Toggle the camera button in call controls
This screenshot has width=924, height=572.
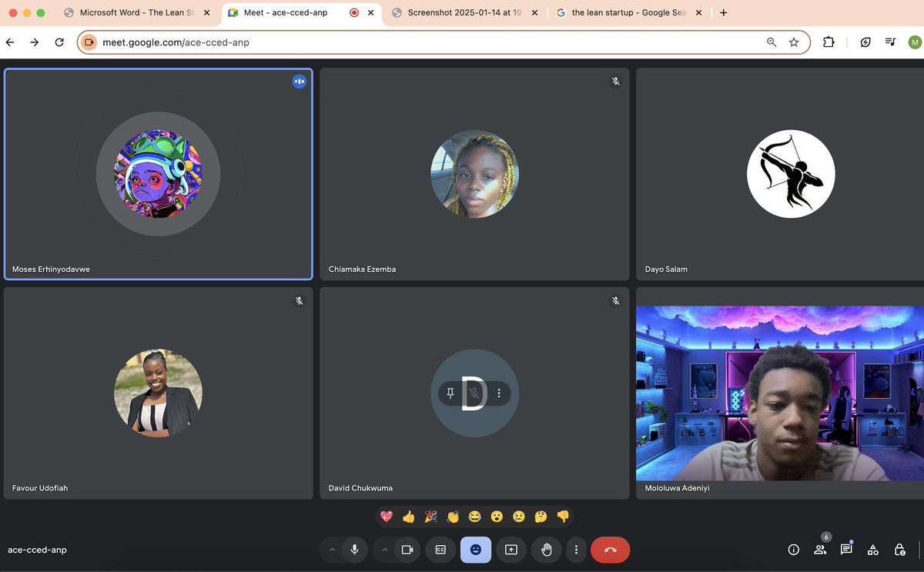(407, 550)
